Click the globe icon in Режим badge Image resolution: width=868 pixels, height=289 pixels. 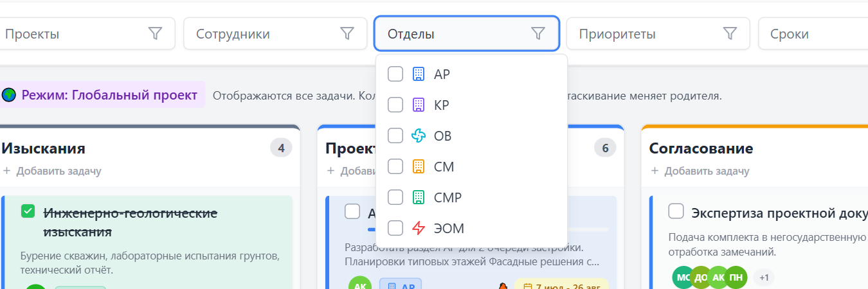pyautogui.click(x=9, y=95)
